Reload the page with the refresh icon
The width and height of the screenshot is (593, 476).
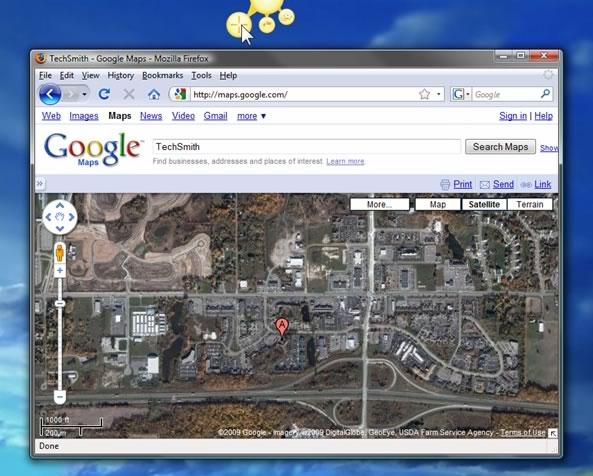coord(104,94)
